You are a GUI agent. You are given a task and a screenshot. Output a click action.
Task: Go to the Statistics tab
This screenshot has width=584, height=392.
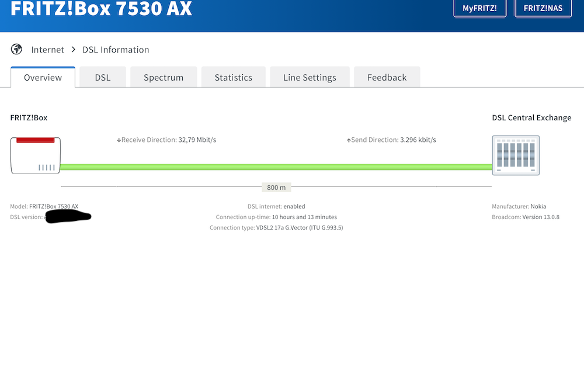tap(234, 77)
